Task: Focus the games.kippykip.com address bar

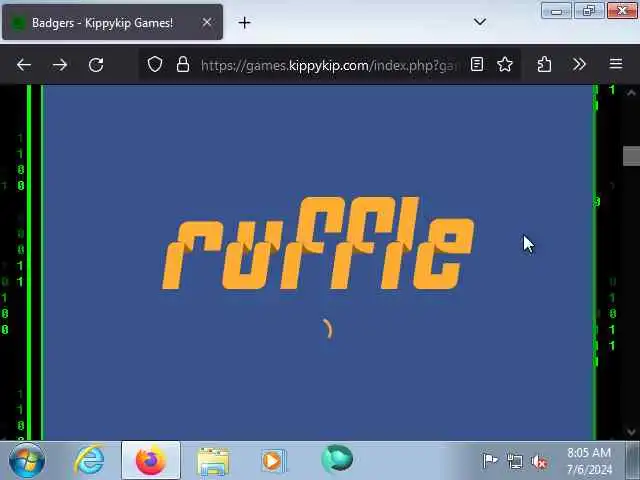Action: (330, 65)
